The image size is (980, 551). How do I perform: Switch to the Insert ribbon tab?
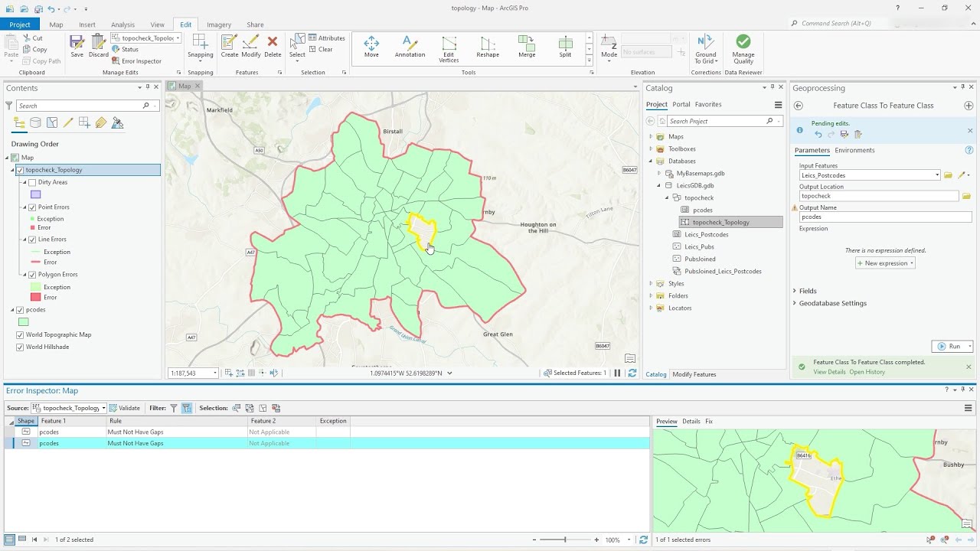click(87, 24)
